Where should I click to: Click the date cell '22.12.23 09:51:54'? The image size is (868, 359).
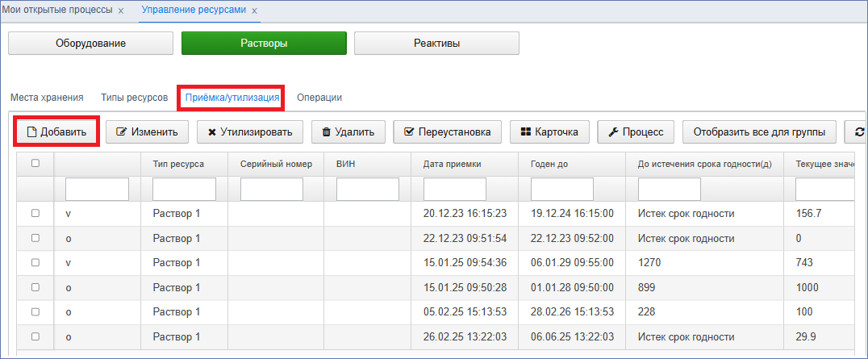coord(465,238)
